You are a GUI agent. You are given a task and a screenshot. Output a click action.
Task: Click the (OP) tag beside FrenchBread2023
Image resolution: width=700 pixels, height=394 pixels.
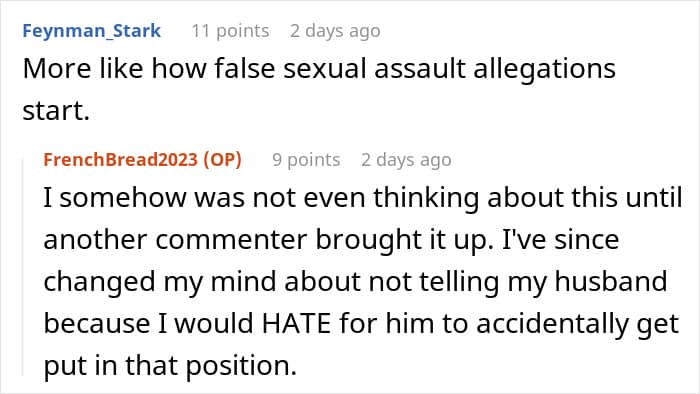222,160
